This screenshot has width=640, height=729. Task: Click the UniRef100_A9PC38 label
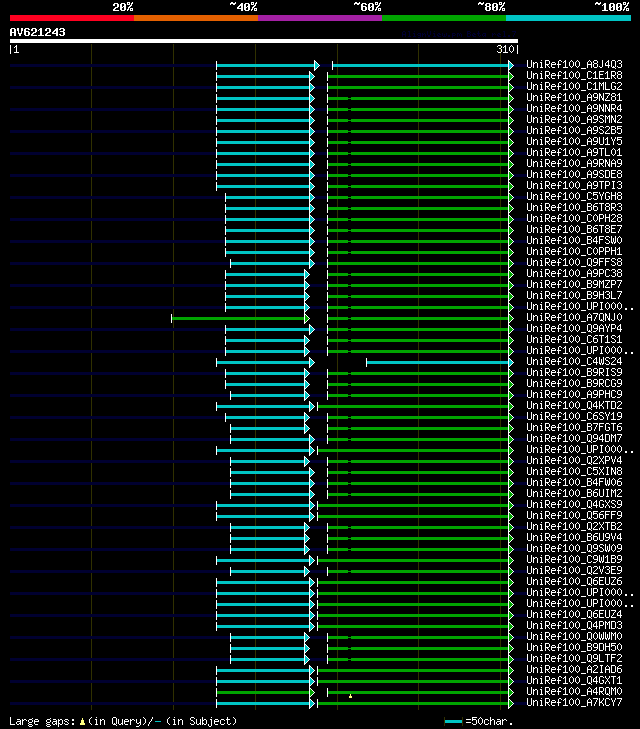pos(574,273)
